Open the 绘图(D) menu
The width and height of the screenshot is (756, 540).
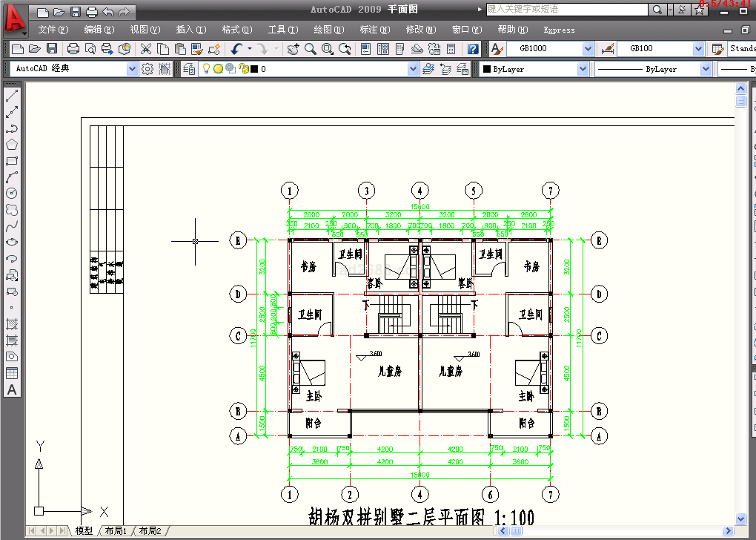[328, 30]
